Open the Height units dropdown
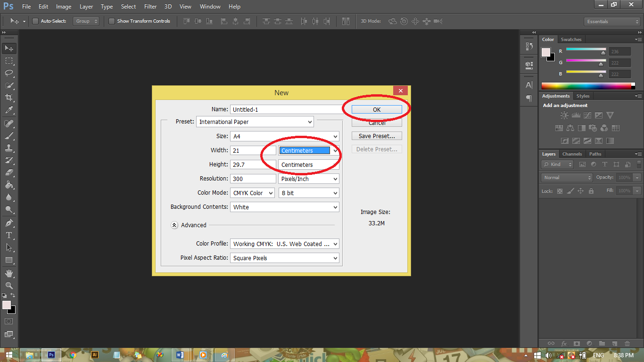 [309, 165]
